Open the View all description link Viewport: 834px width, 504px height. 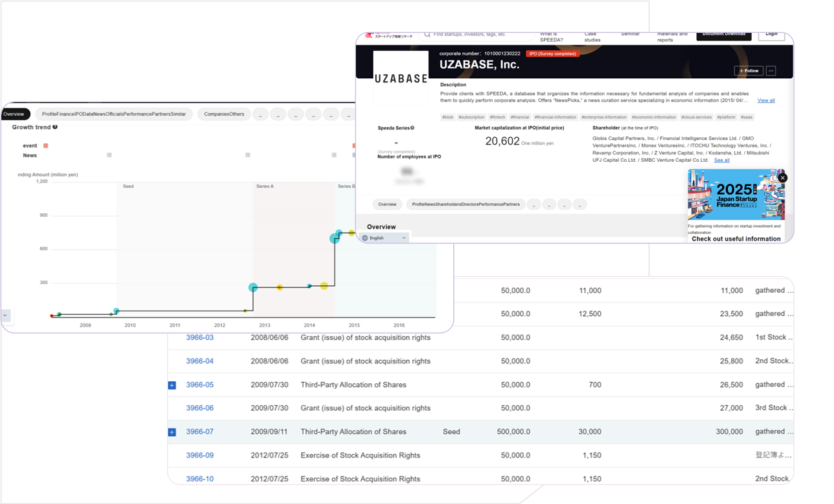765,100
